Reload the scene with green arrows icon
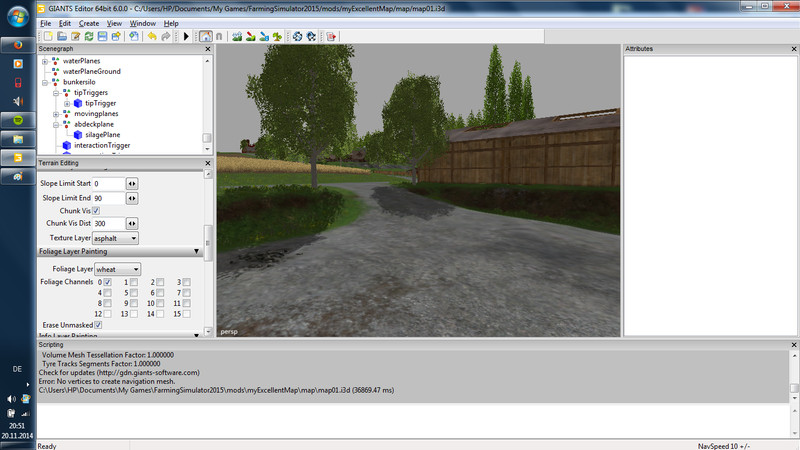Image resolution: width=800 pixels, height=450 pixels. point(89,36)
